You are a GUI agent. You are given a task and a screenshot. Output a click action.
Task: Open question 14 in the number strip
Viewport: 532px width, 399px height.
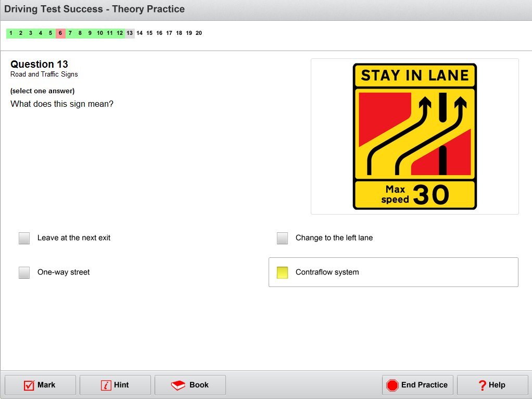(140, 33)
